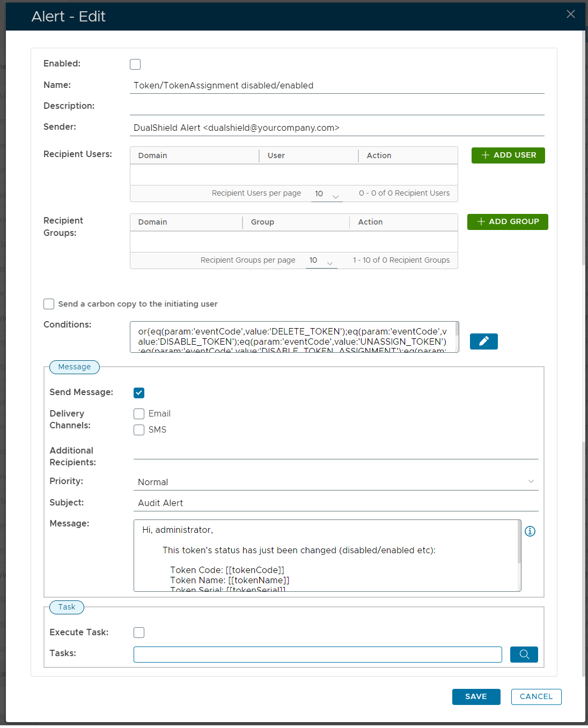Viewport: 588px width, 728px height.
Task: Uncheck the Send Message checkbox
Action: point(139,393)
